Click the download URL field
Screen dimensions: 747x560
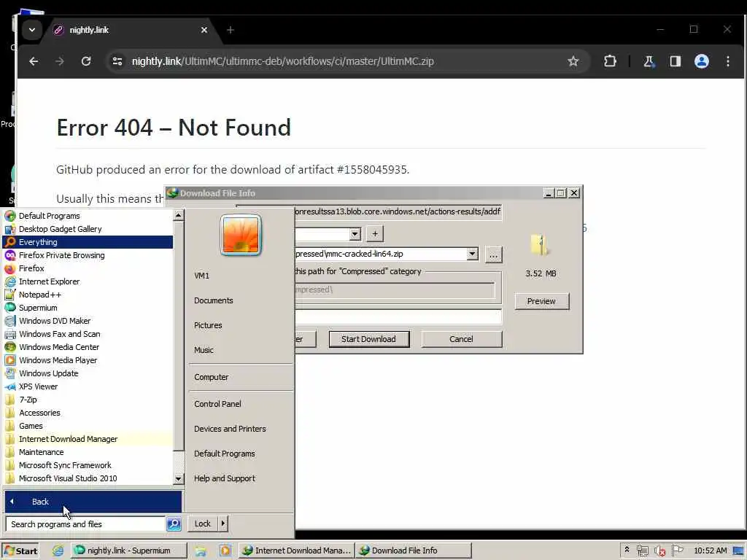tap(398, 211)
